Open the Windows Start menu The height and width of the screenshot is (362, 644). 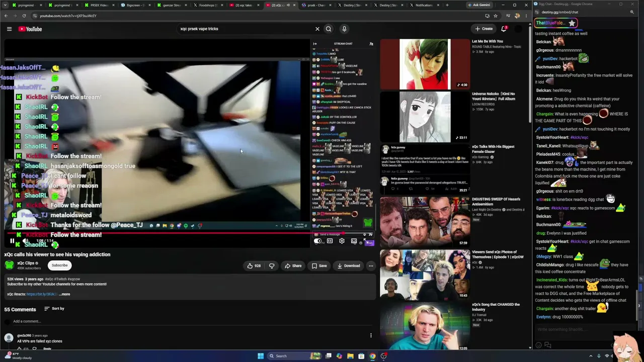point(261,356)
